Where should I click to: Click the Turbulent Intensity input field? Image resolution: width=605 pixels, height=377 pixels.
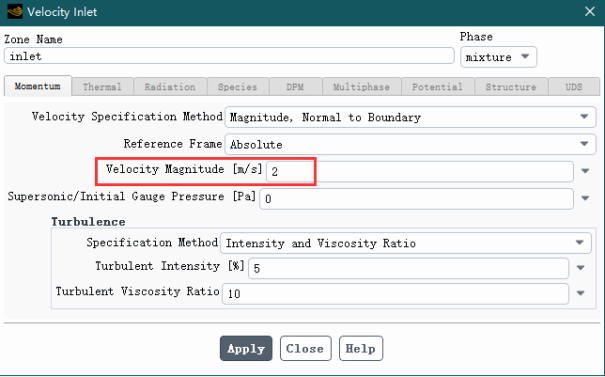click(x=408, y=268)
